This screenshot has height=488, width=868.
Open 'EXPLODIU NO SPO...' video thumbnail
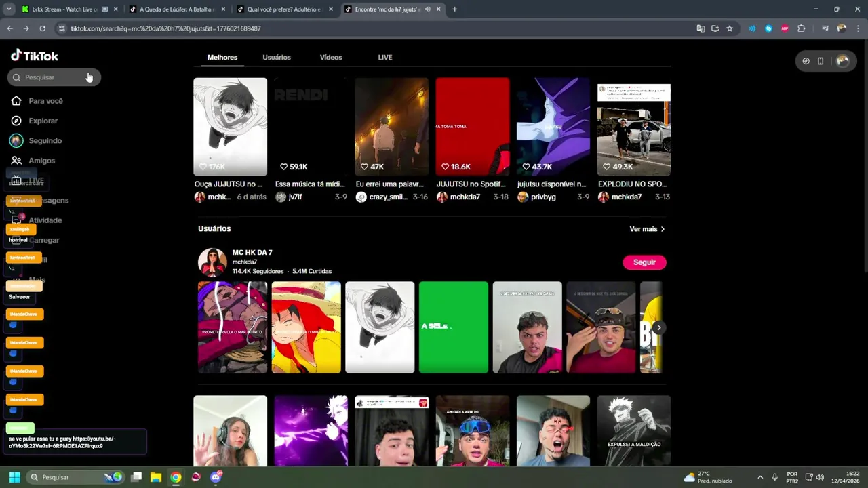pos(634,127)
